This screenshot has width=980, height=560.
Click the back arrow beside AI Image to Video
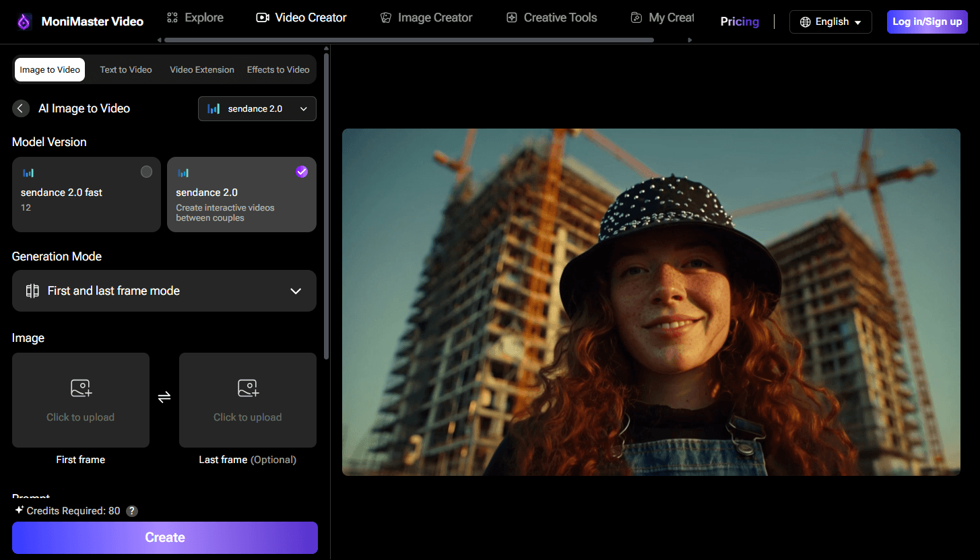click(x=21, y=108)
